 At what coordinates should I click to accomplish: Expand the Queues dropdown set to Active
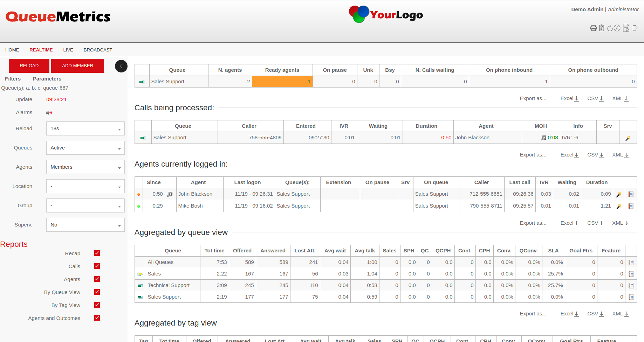(85, 148)
